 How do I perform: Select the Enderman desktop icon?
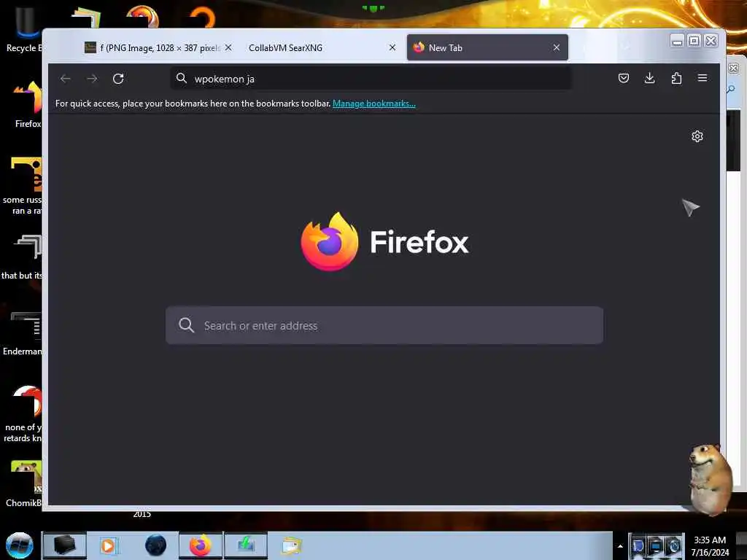pyautogui.click(x=23, y=333)
